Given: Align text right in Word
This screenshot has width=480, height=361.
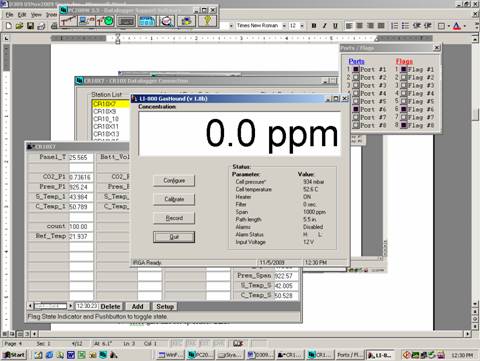Looking at the screenshot, I should [x=370, y=26].
